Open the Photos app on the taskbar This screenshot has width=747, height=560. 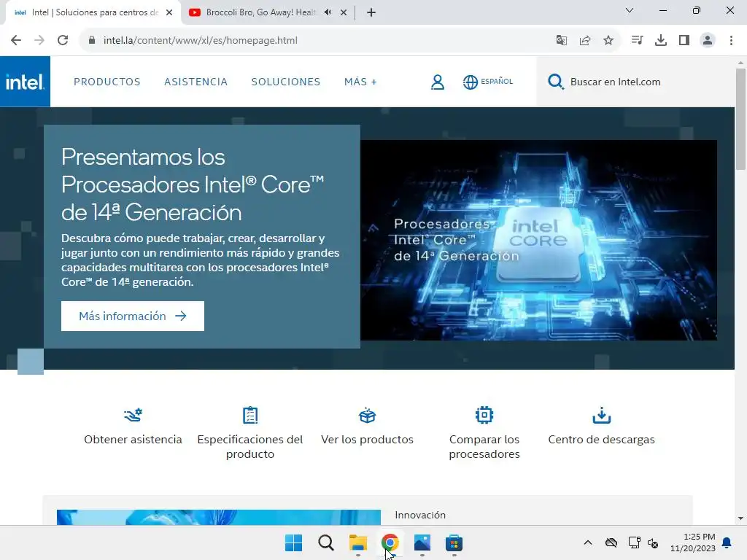[422, 542]
